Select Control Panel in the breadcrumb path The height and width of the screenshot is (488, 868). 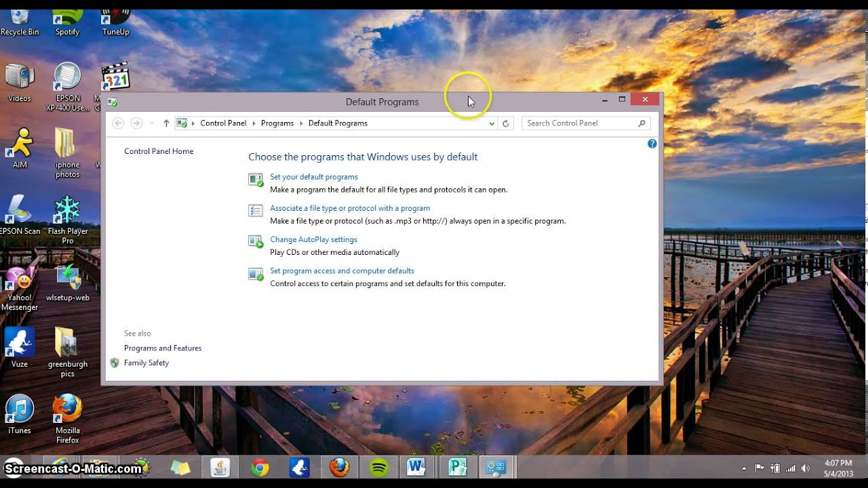[x=223, y=123]
